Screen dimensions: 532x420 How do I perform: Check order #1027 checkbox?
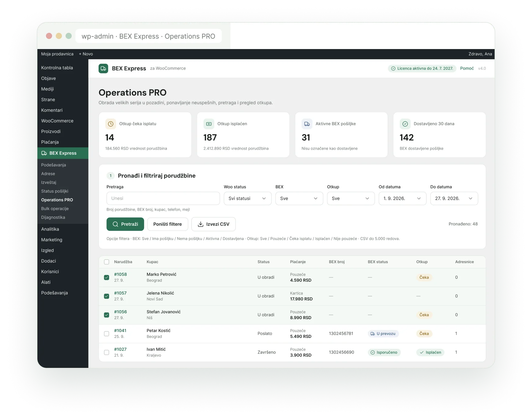107,352
